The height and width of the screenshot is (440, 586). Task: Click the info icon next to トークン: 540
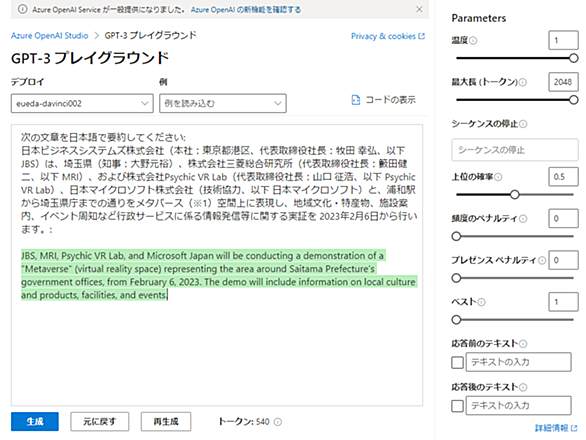tap(278, 422)
